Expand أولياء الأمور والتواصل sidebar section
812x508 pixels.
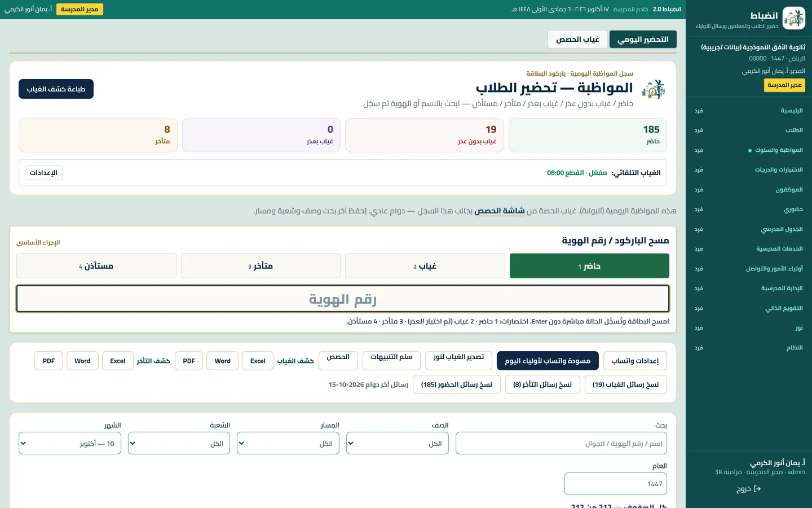tap(748, 269)
